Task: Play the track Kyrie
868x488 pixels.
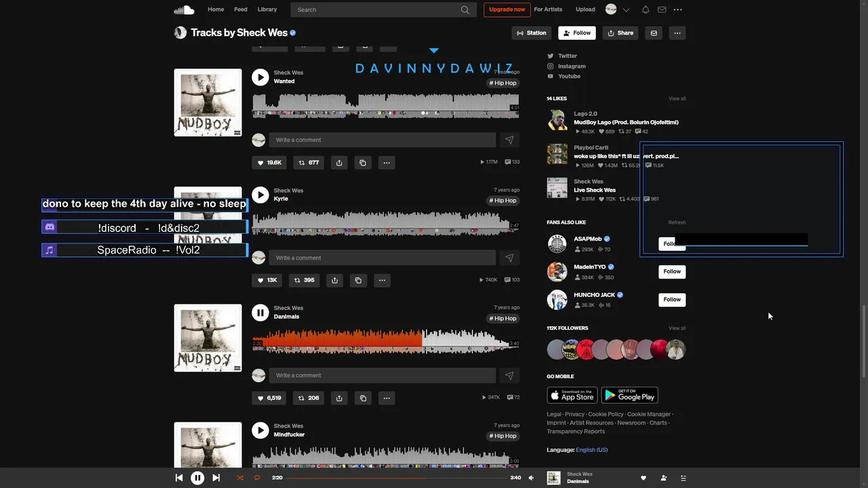Action: (x=260, y=195)
